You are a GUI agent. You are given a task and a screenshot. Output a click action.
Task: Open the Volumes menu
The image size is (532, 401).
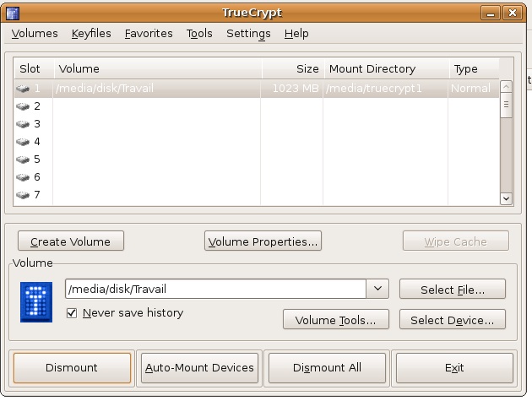click(35, 34)
